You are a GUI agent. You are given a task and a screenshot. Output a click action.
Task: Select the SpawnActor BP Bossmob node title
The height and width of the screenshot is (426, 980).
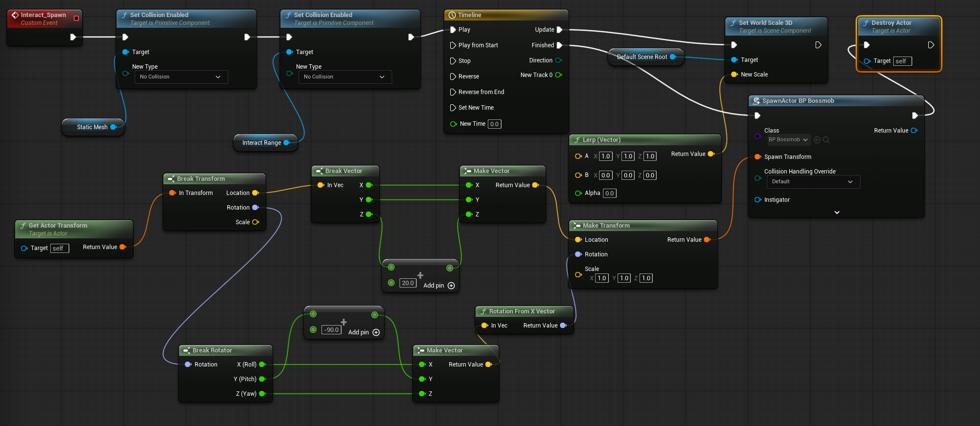click(x=798, y=101)
